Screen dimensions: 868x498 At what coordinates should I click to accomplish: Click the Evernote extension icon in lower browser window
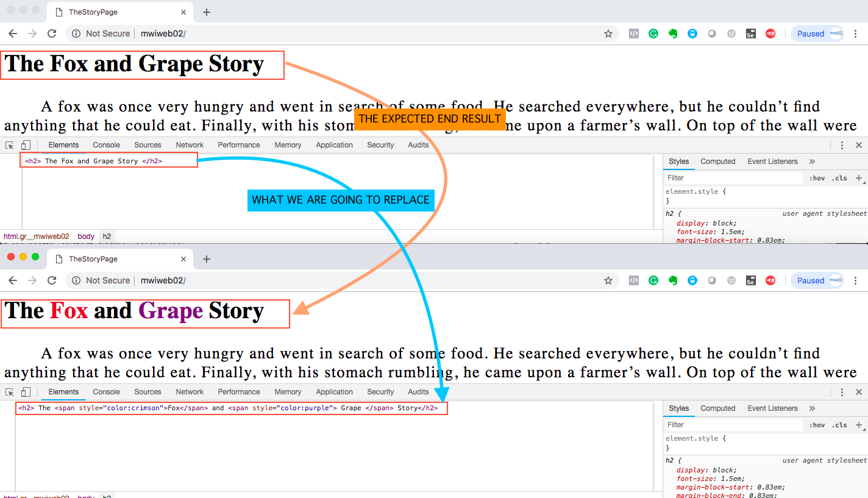pos(673,280)
